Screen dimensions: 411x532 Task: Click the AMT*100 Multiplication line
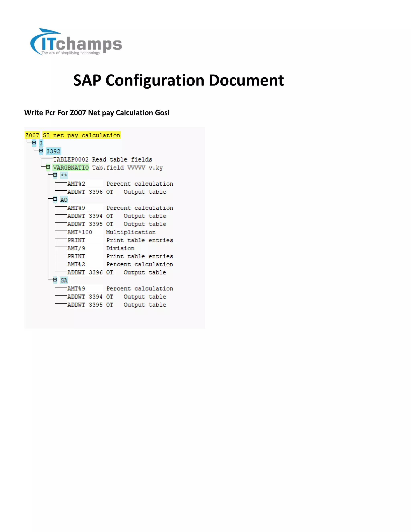pyautogui.click(x=80, y=232)
